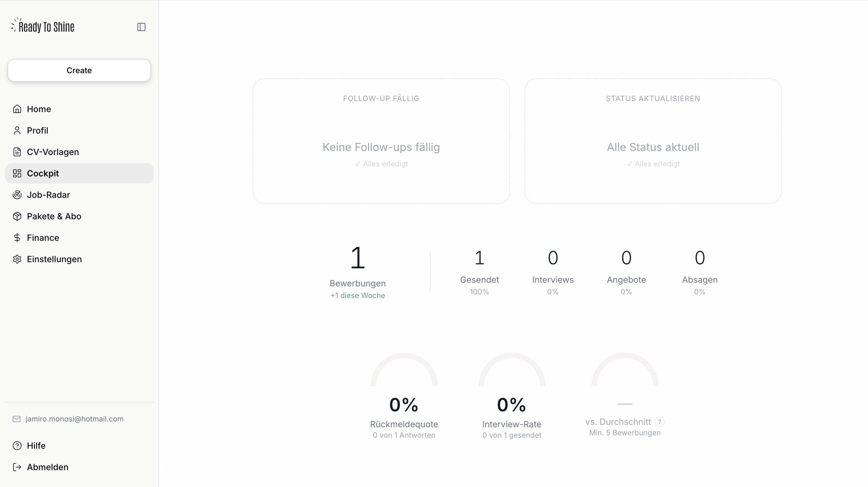Click the Bewerbungen total count
This screenshot has height=487, width=868.
357,258
